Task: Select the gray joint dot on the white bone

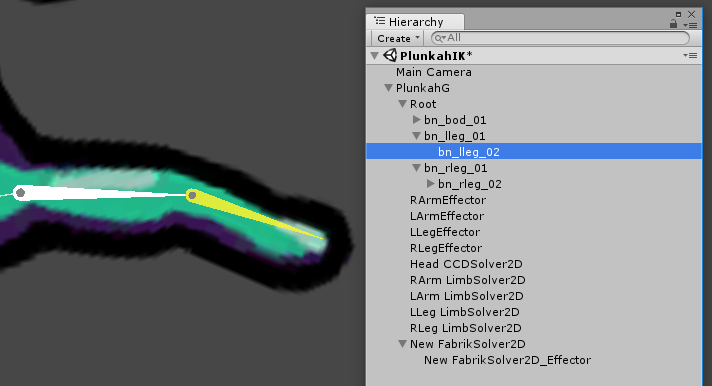Action: [20, 193]
